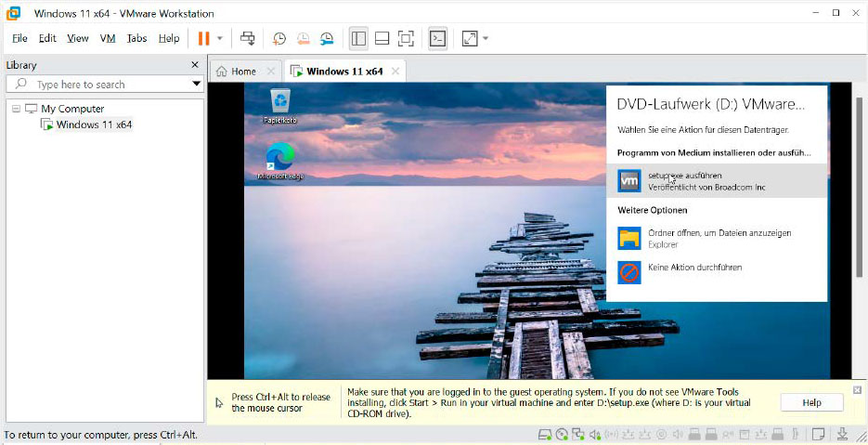This screenshot has height=445, width=868.
Task: Open the Edit menu
Action: pos(47,38)
